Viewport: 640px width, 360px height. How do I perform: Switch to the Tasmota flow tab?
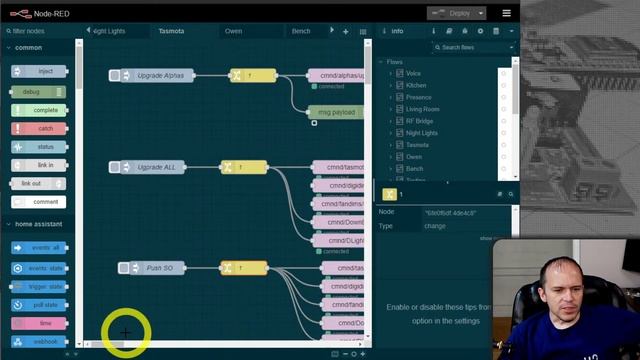[171, 31]
